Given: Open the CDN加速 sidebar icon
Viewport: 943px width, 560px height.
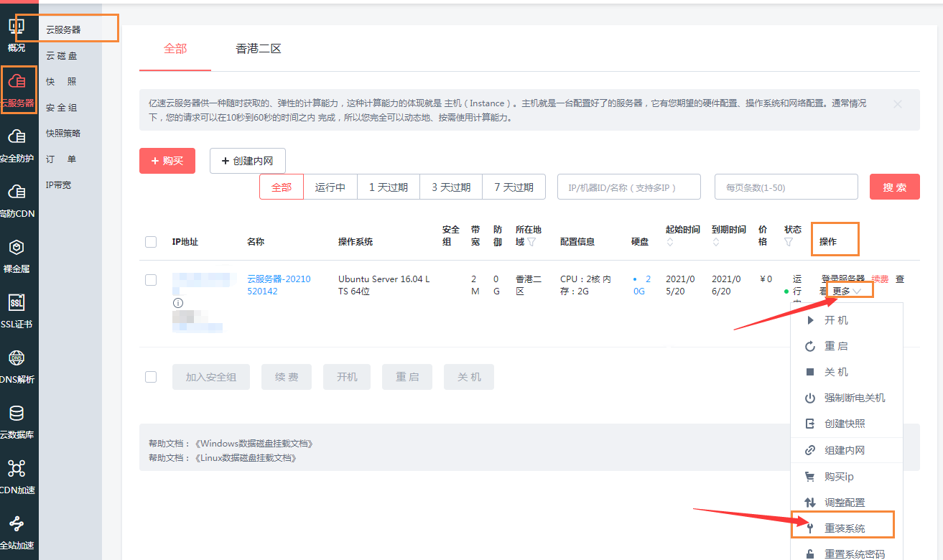Looking at the screenshot, I should [x=17, y=469].
